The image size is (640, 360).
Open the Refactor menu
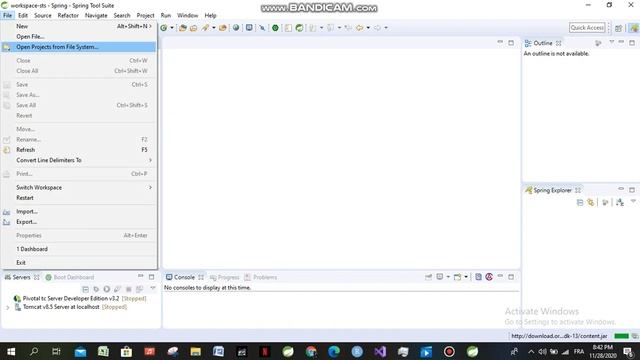point(68,16)
